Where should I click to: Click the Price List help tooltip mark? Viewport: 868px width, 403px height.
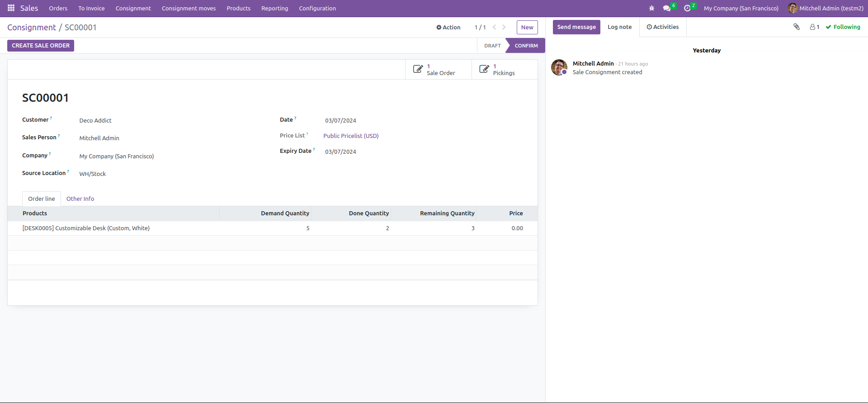(307, 134)
